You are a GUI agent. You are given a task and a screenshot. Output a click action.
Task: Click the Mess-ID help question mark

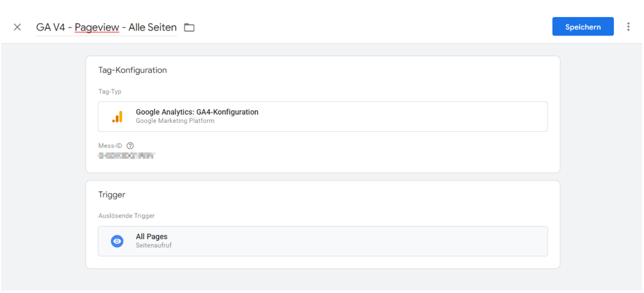[x=130, y=146]
